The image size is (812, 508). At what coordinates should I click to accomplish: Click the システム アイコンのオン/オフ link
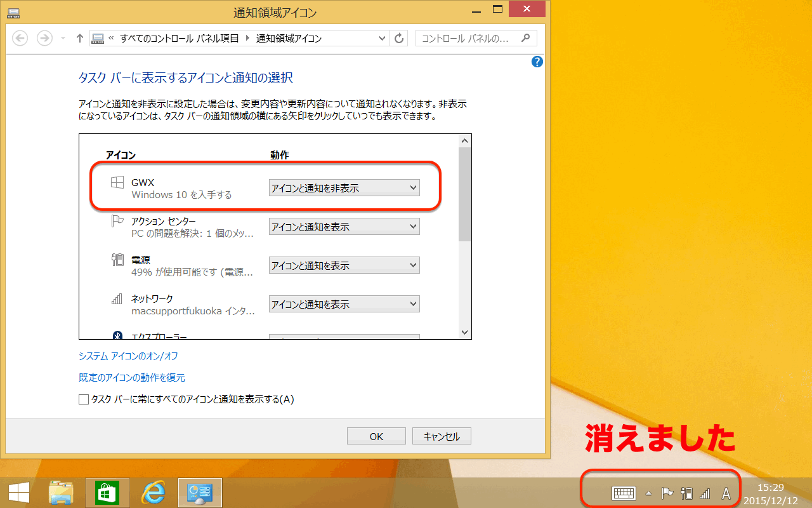(128, 356)
